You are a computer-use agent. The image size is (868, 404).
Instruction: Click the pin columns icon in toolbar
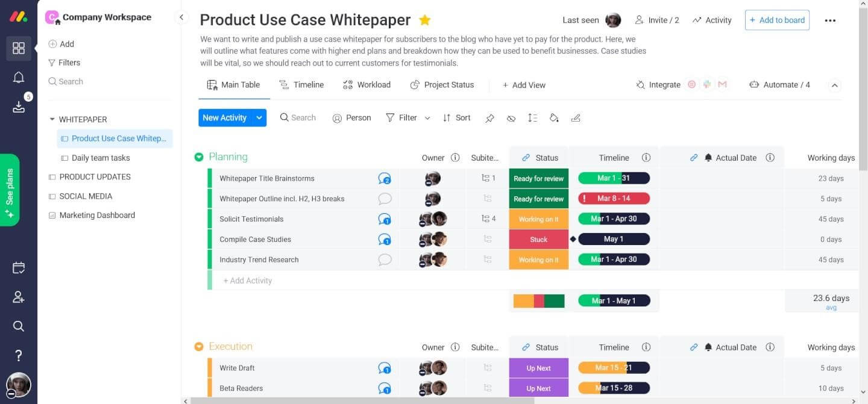pyautogui.click(x=489, y=118)
